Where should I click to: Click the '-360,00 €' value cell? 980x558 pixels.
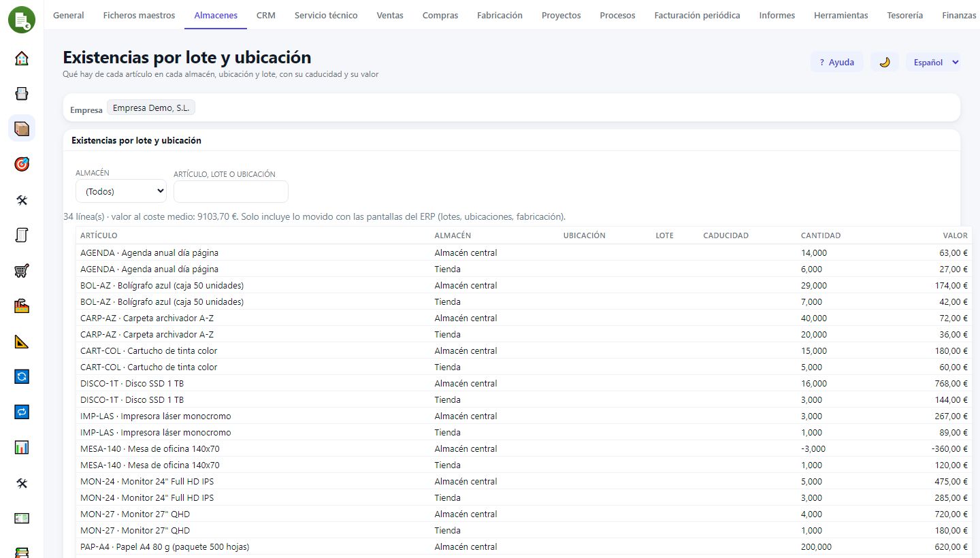(x=948, y=448)
